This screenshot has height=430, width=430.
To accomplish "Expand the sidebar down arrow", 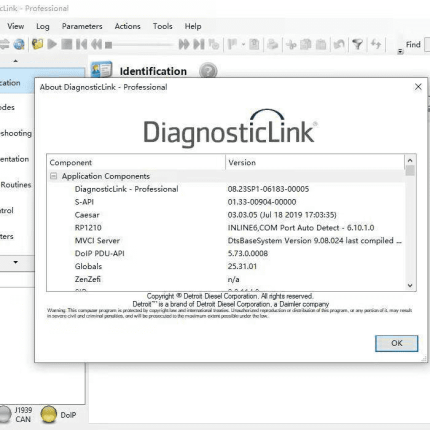I will [16, 262].
